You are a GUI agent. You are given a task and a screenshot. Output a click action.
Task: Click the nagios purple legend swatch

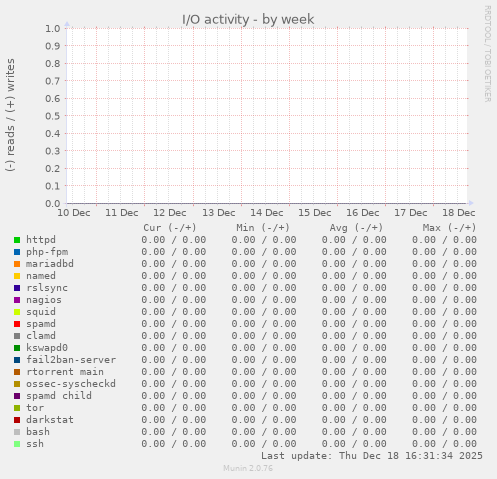(17, 300)
